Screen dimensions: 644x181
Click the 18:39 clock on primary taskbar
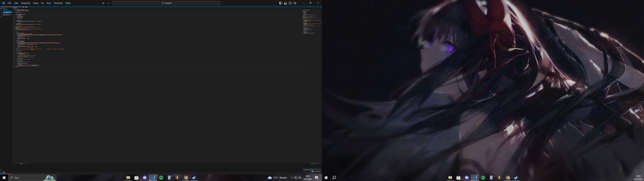click(308, 178)
